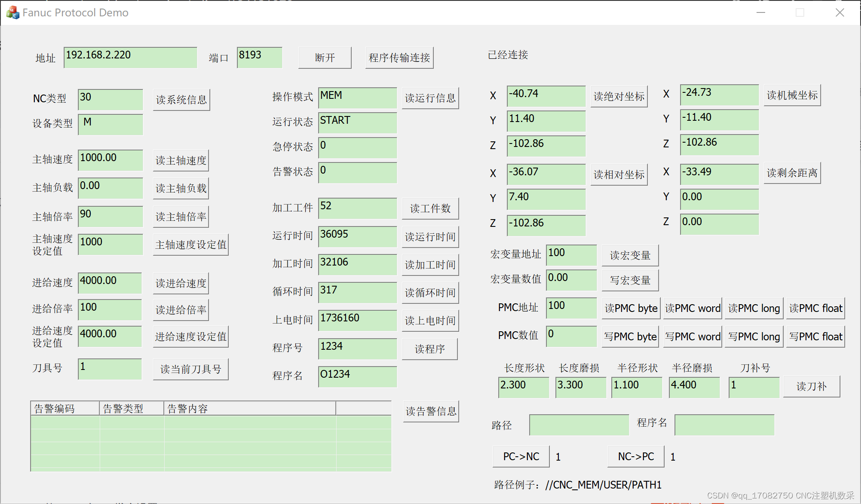Click 读当前刀具号 to read tool number

point(190,369)
